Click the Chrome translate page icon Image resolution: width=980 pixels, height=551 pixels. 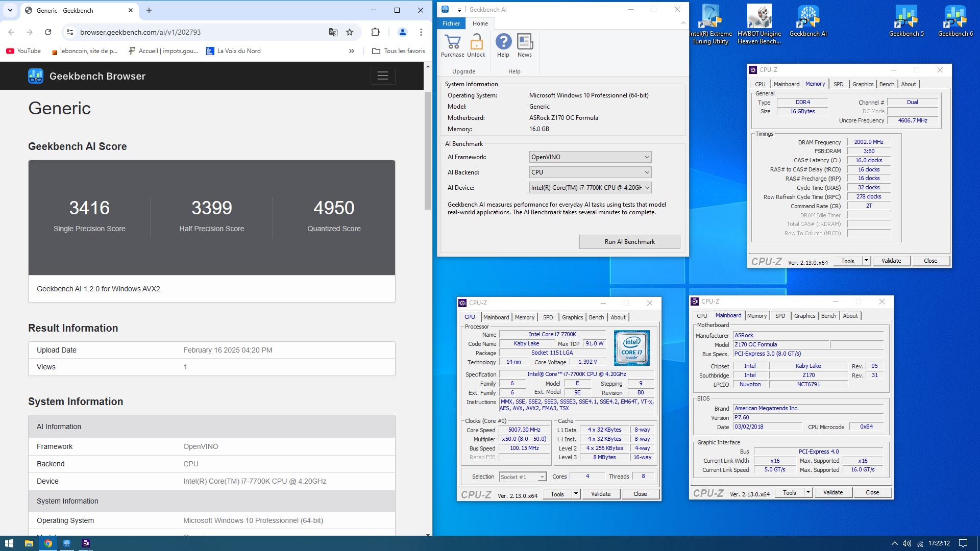point(333,32)
